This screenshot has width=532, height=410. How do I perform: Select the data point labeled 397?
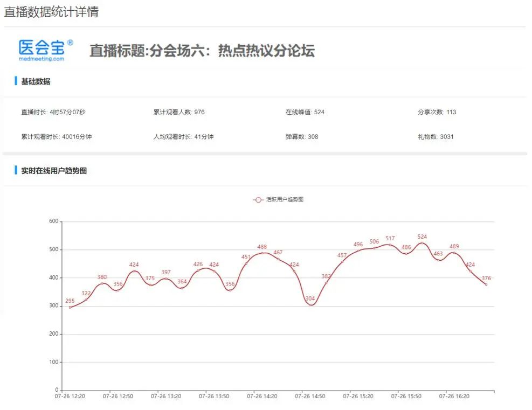[166, 279]
